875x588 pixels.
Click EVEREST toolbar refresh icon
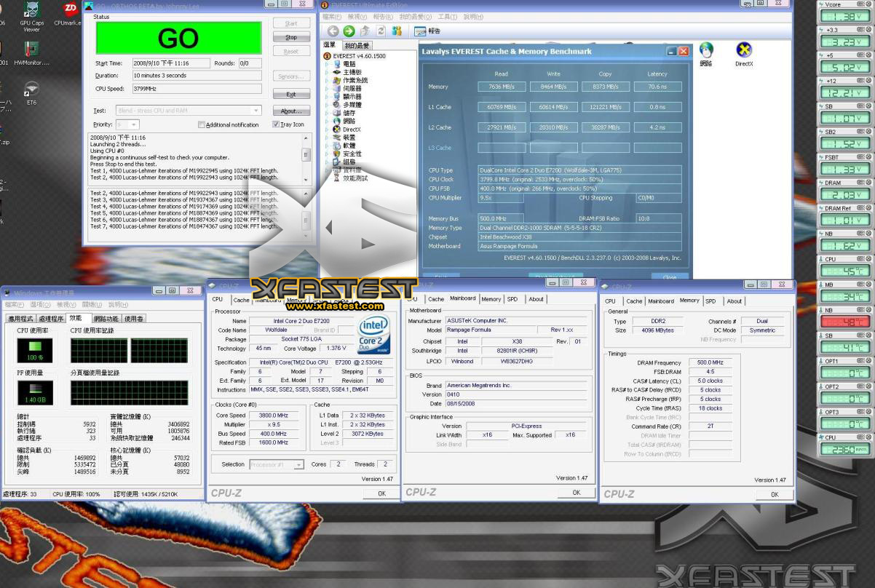tap(381, 31)
